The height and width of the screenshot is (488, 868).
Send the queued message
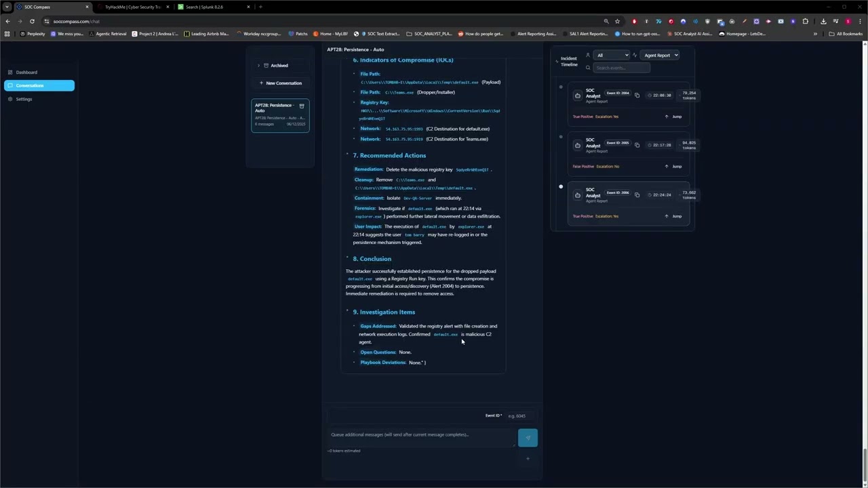(x=528, y=438)
